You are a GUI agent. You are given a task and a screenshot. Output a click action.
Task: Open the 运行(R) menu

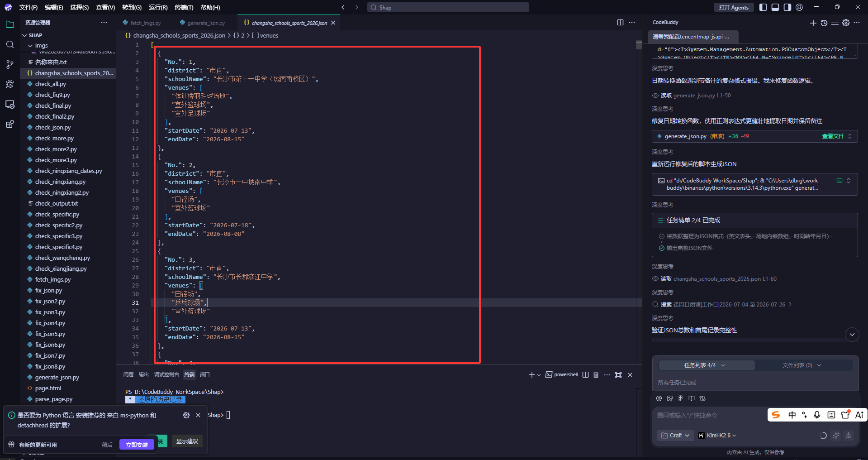(158, 7)
